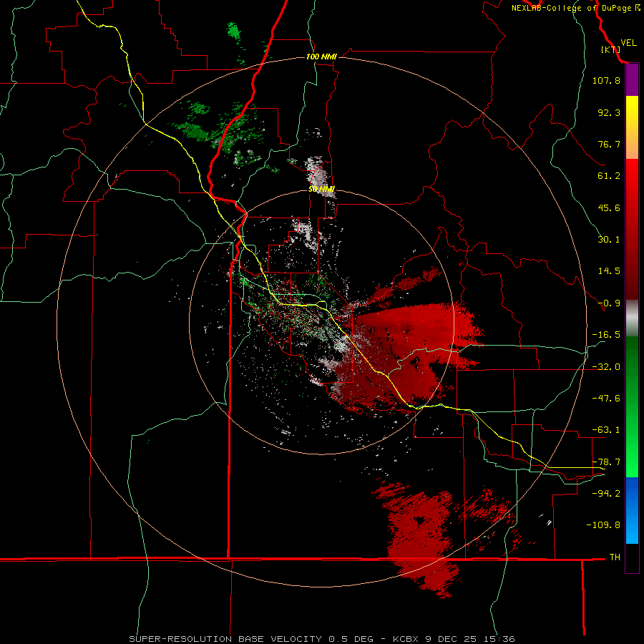Select the VEL legend title
The image size is (644, 644).
[628, 42]
